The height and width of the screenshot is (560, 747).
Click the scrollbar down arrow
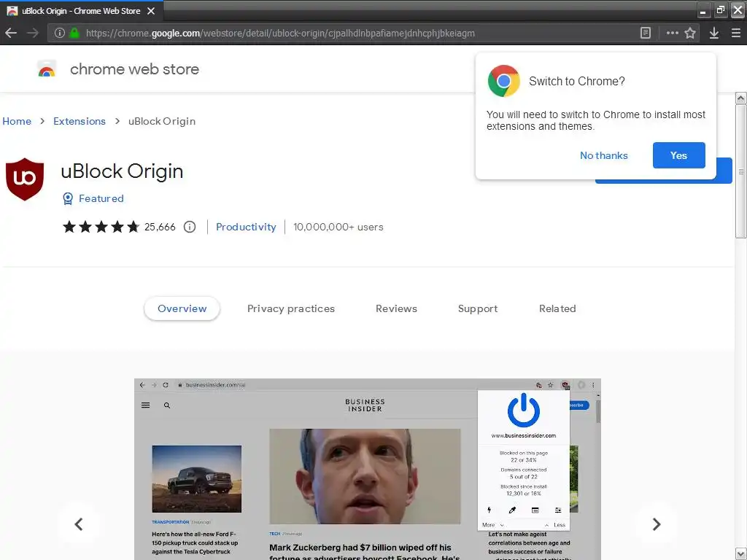(x=740, y=554)
